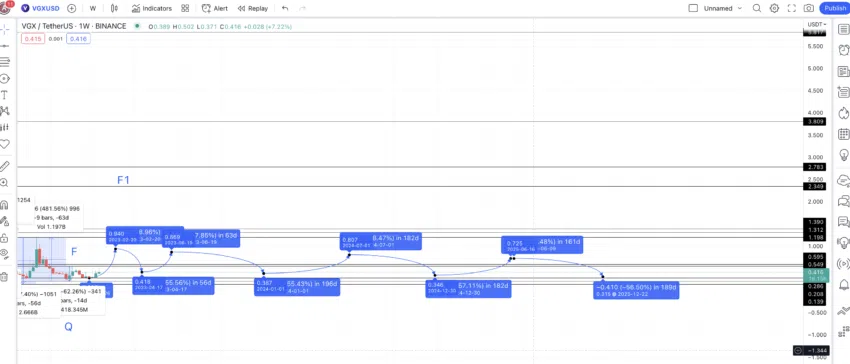Screen dimensions: 850x364
Task: Open indicator templates grid icon
Action: 185,8
